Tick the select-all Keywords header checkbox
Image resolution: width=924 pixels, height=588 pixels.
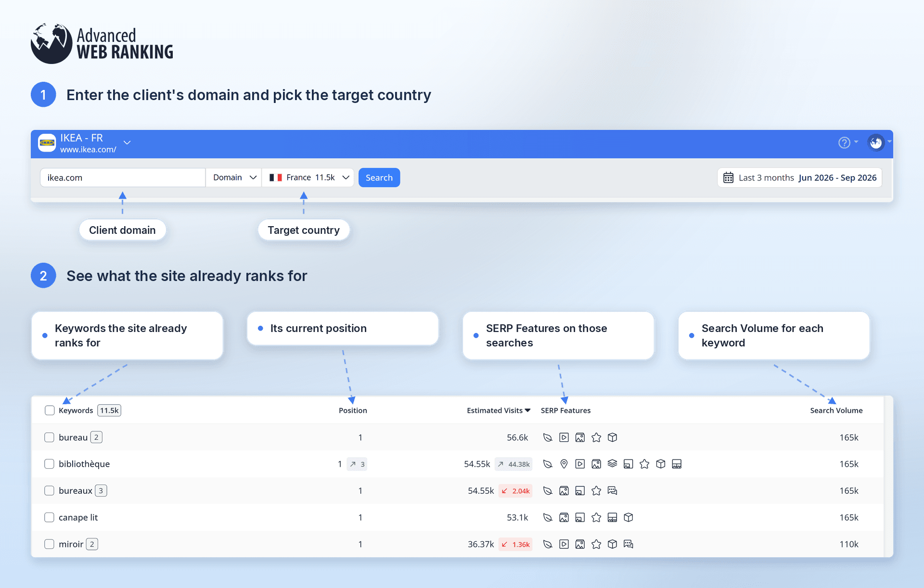[50, 410]
